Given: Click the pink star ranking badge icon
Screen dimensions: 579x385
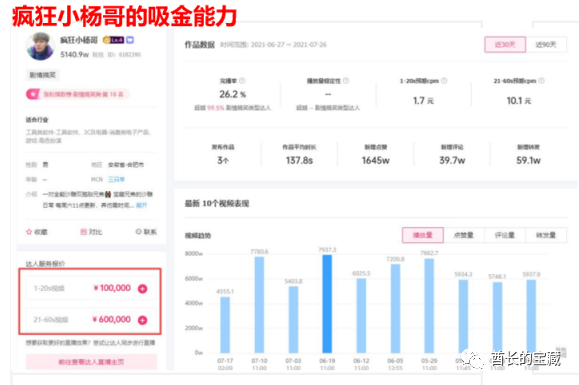Looking at the screenshot, I should click(x=32, y=94).
